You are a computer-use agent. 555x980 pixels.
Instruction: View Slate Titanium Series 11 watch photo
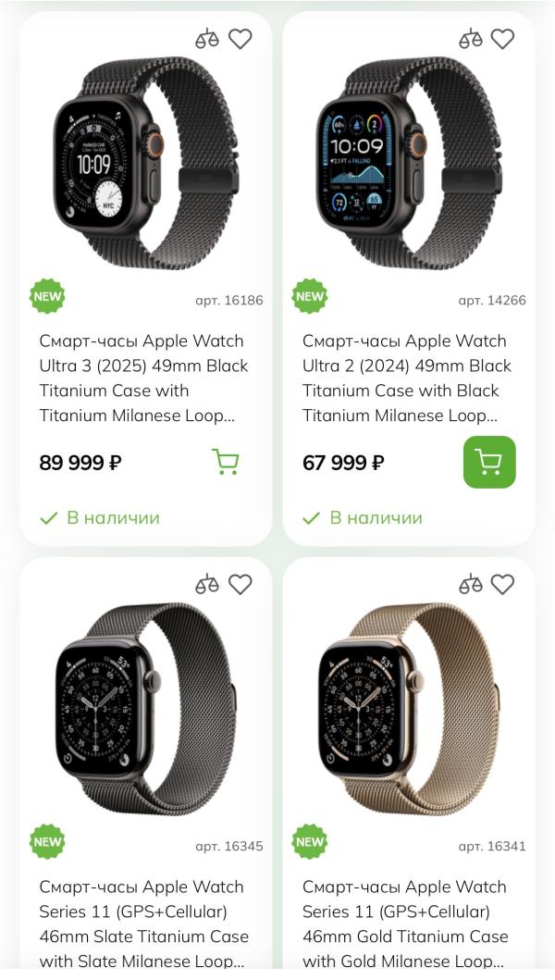146,710
